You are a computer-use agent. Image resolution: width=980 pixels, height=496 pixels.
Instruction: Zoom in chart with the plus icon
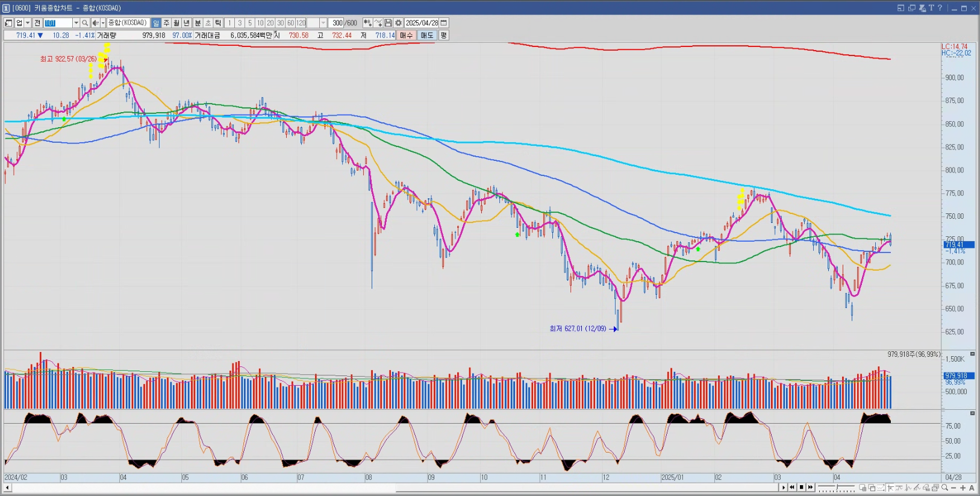(x=963, y=488)
